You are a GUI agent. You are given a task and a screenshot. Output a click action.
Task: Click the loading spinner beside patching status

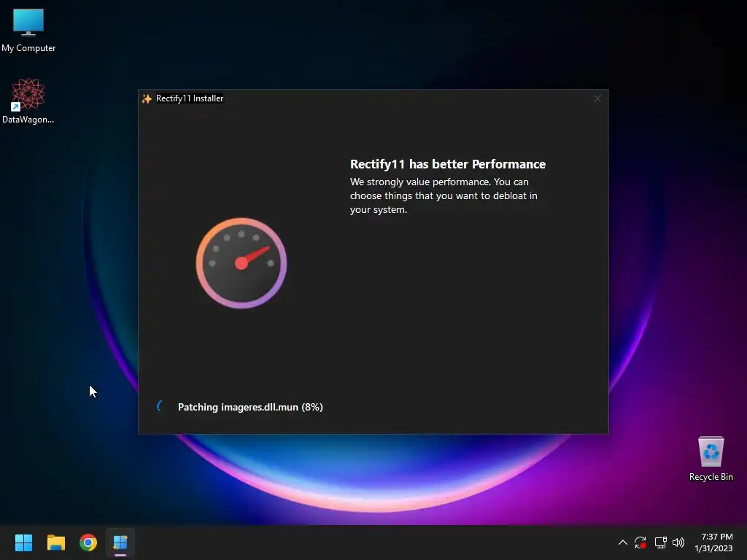coord(160,406)
